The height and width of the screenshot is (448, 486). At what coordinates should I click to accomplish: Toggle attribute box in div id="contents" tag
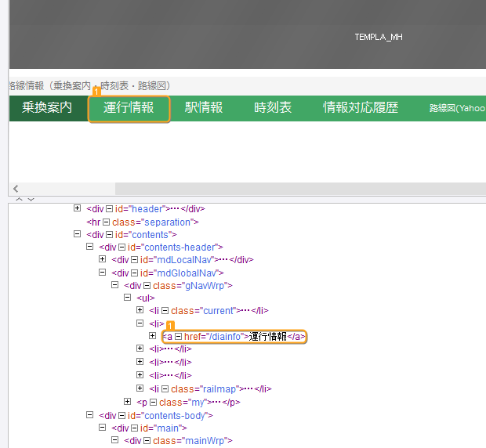click(x=109, y=235)
